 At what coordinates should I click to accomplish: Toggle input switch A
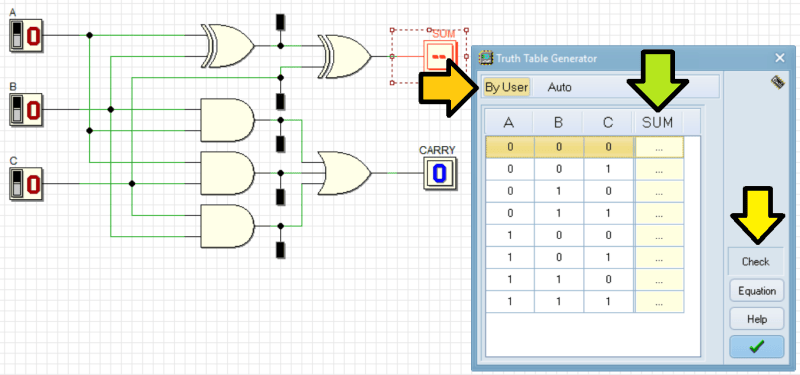click(26, 36)
